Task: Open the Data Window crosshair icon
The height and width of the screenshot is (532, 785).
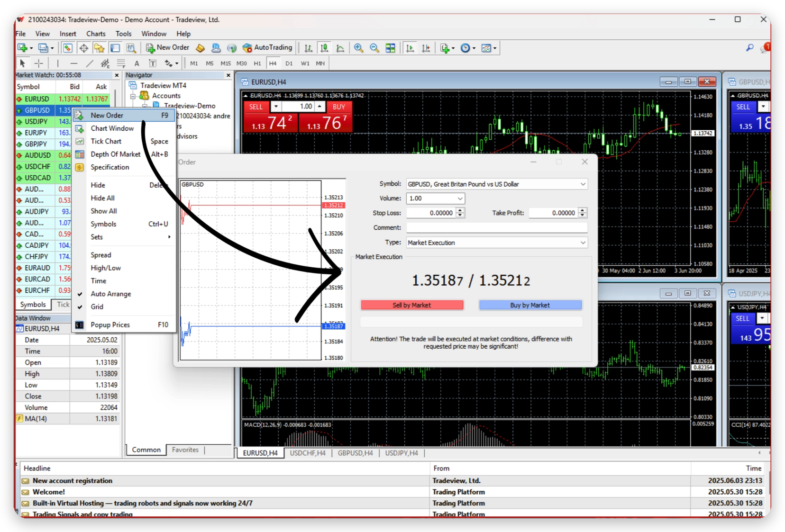Action: (83, 48)
